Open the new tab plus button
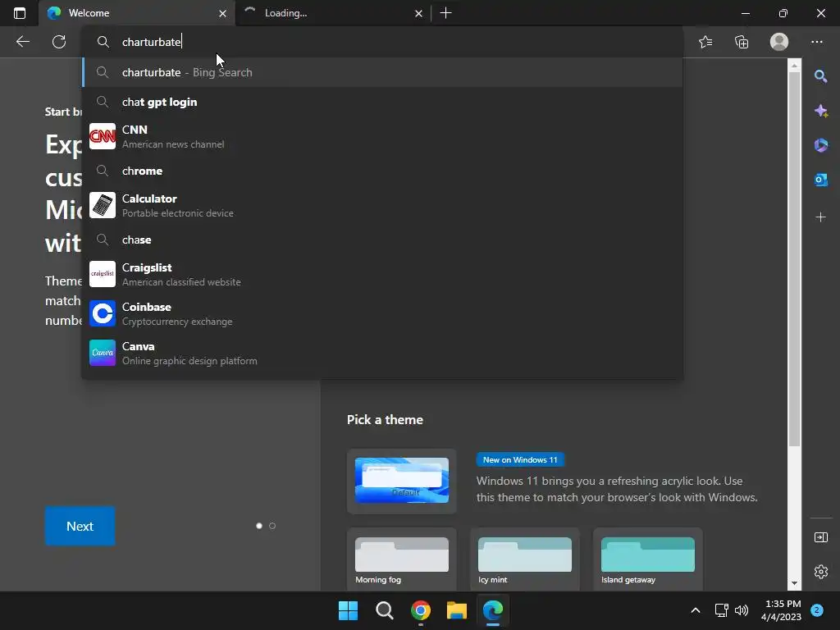Image resolution: width=840 pixels, height=630 pixels. point(445,13)
